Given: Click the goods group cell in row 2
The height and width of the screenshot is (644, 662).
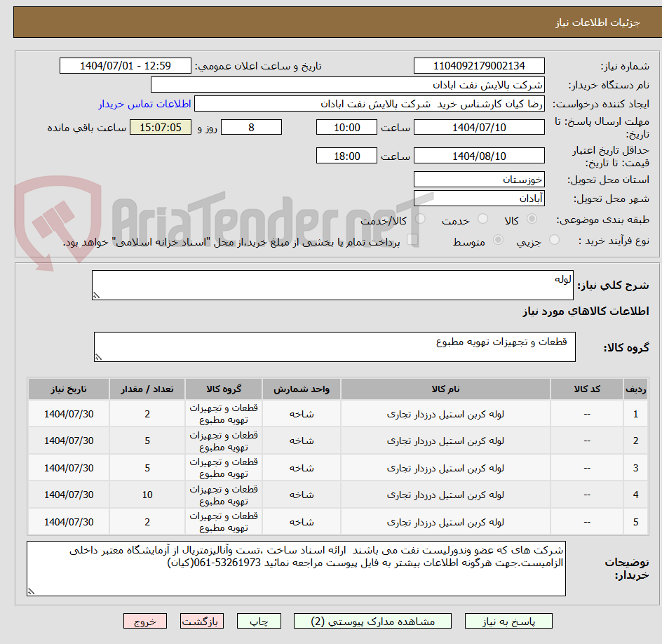Looking at the screenshot, I should tap(223, 441).
